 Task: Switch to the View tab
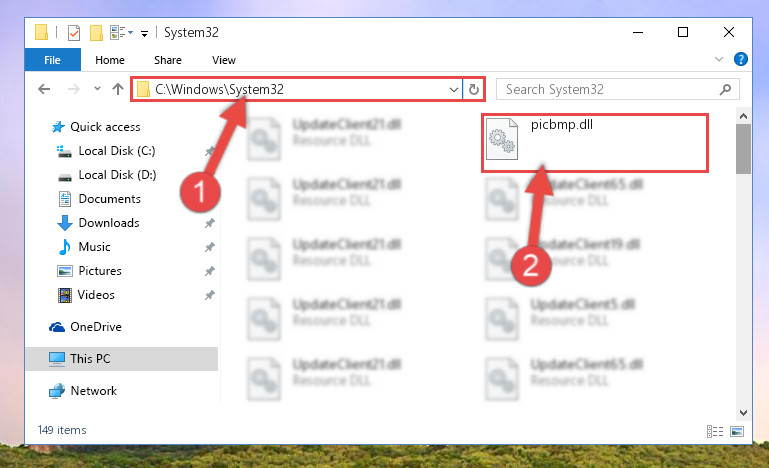[x=224, y=60]
